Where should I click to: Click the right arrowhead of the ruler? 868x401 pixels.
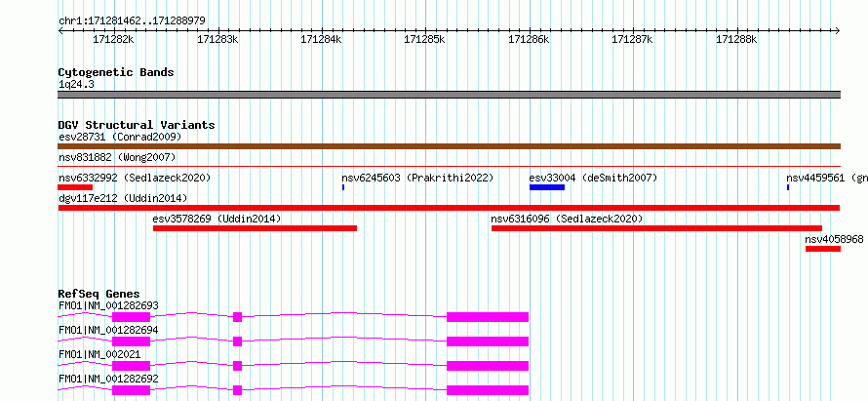point(838,30)
